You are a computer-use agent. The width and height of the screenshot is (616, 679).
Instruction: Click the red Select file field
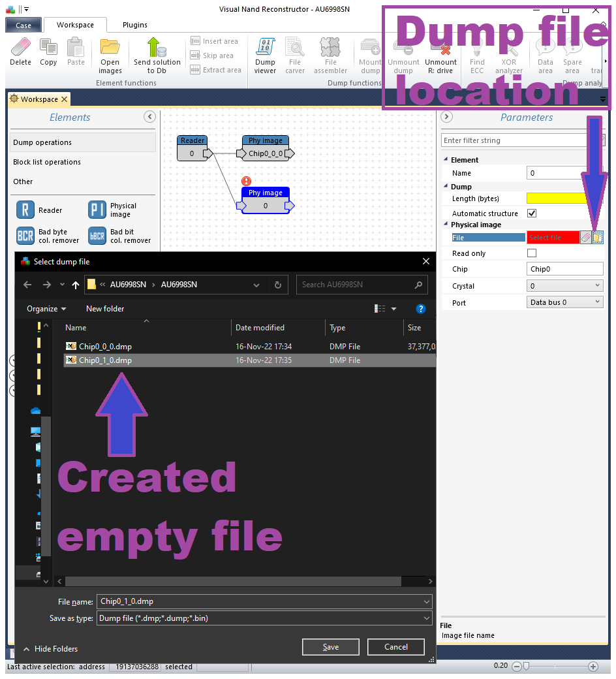[553, 237]
